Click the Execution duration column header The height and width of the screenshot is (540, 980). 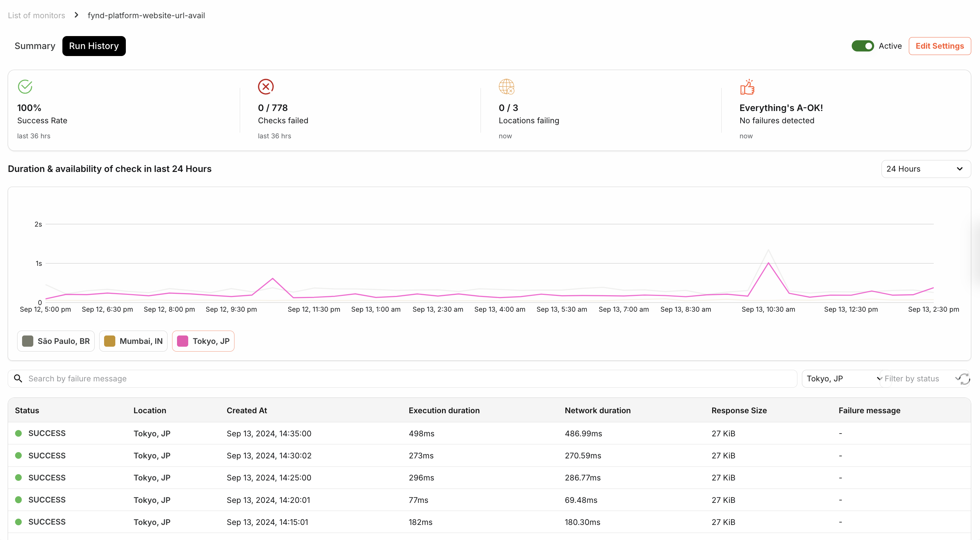(x=444, y=410)
